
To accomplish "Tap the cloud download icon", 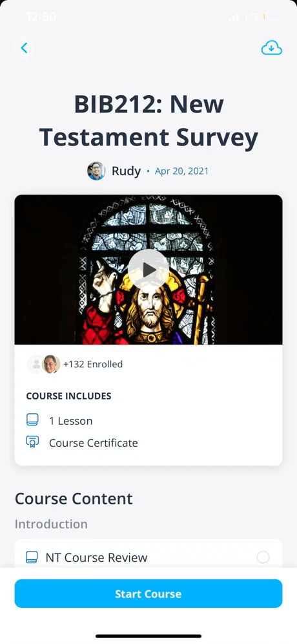I will click(x=272, y=48).
